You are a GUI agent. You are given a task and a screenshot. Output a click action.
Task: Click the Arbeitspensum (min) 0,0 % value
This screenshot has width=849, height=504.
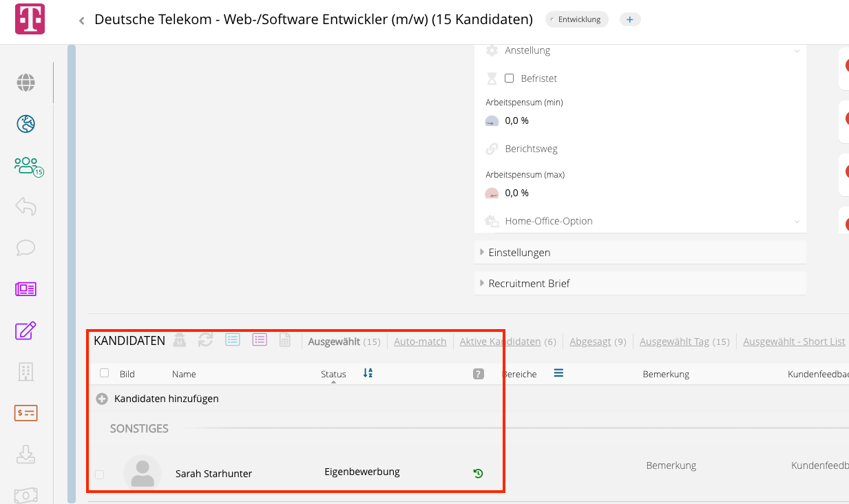pyautogui.click(x=516, y=120)
